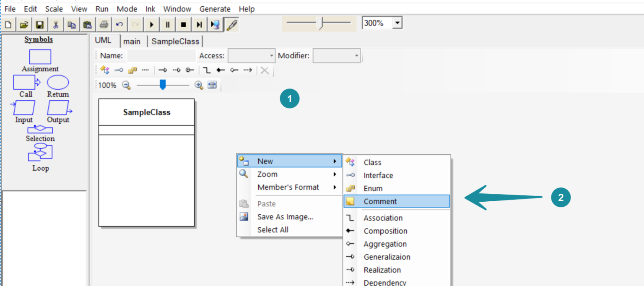Click the zoom-out magnifier in UML toolbar
644x286 pixels.
[126, 86]
